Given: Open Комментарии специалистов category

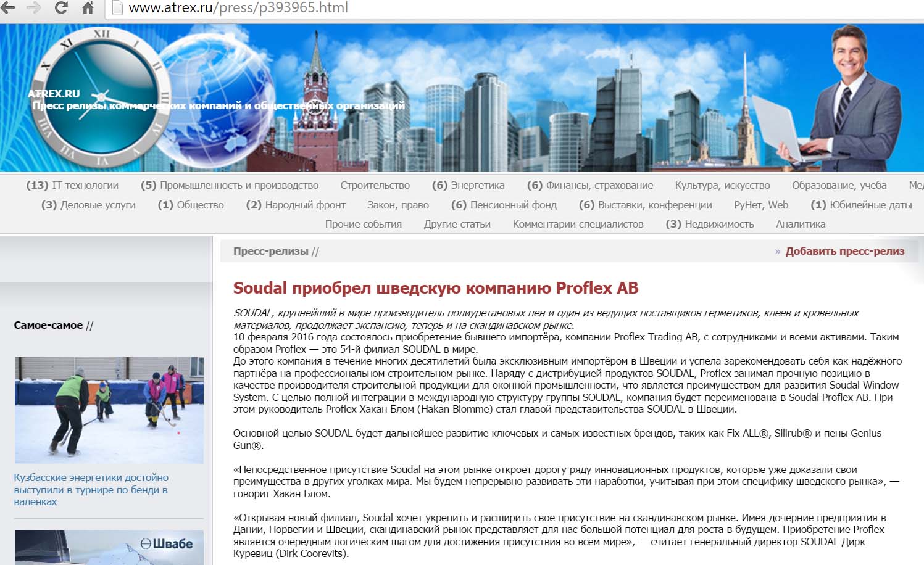Looking at the screenshot, I should click(578, 224).
